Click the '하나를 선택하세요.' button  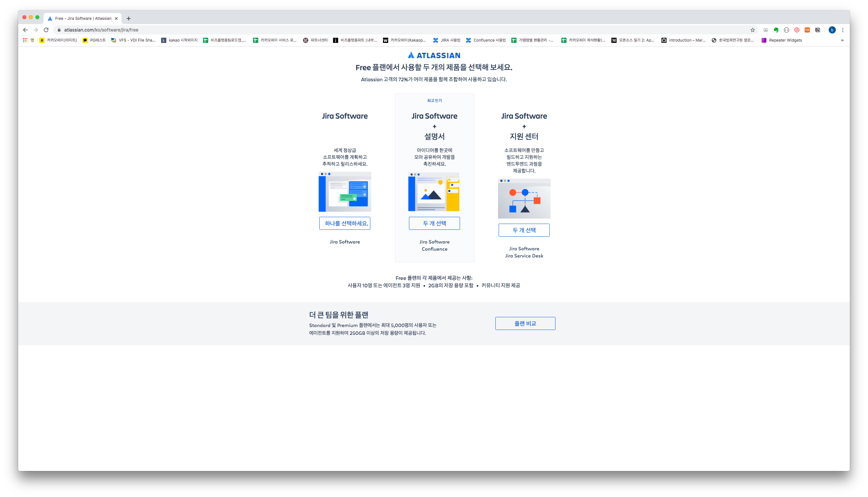(x=344, y=223)
